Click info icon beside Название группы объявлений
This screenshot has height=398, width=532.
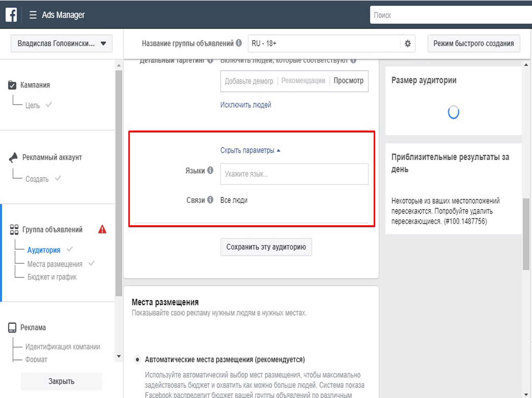point(239,43)
